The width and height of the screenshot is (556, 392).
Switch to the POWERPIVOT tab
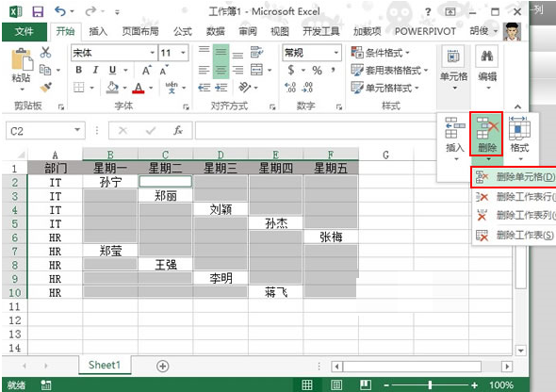click(x=425, y=31)
